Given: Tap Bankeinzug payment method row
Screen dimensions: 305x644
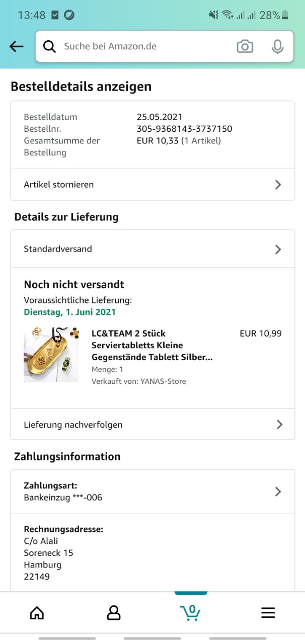Looking at the screenshot, I should (x=63, y=498).
